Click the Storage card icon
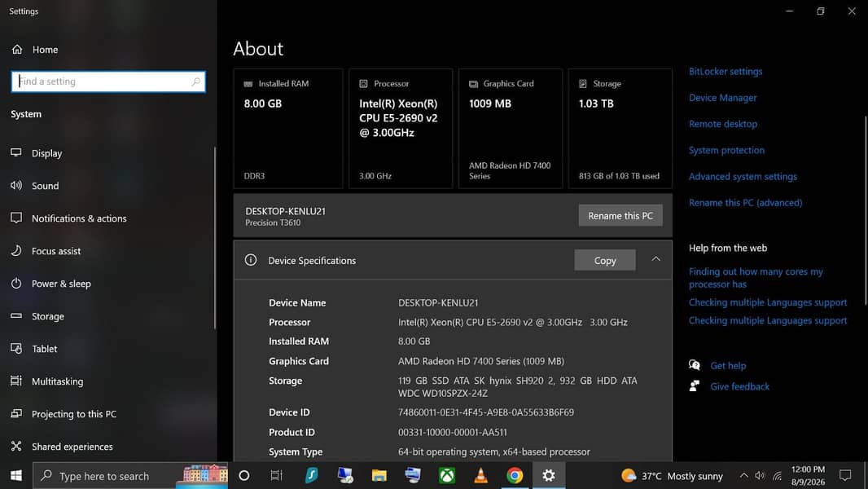This screenshot has width=868, height=489. pos(583,84)
